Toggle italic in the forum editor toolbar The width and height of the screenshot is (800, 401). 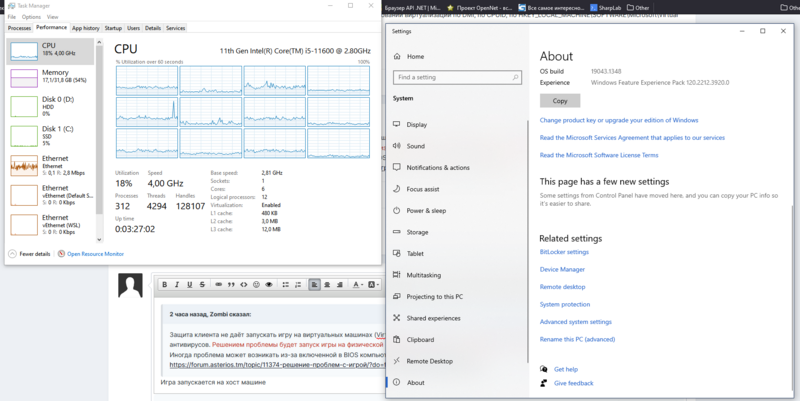tap(177, 285)
